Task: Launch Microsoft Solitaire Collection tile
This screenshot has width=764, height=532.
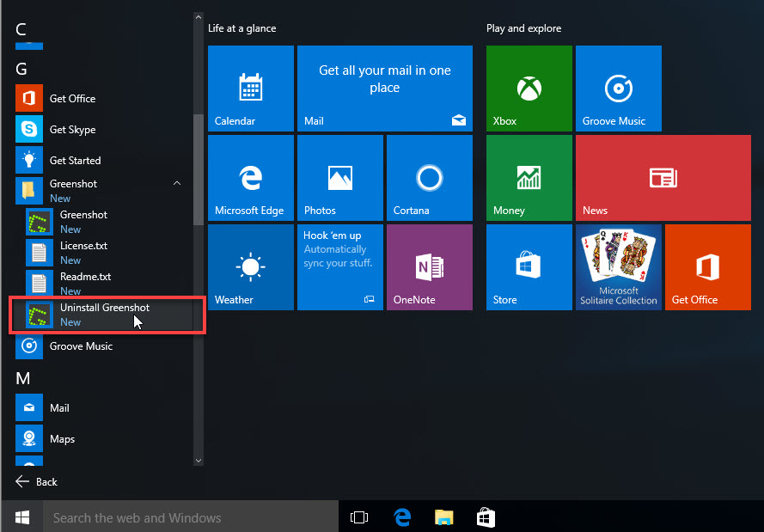Action: [x=618, y=267]
